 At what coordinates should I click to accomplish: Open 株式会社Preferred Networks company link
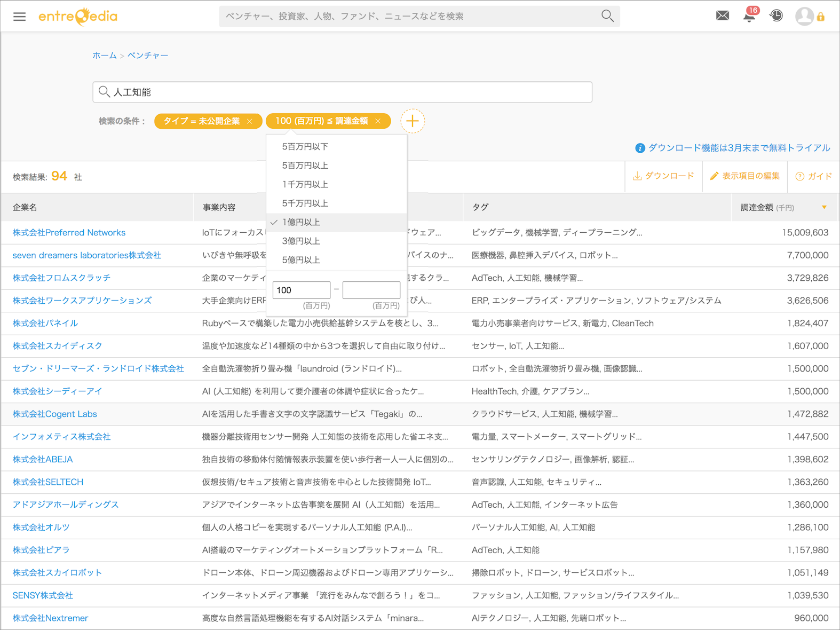tap(69, 233)
